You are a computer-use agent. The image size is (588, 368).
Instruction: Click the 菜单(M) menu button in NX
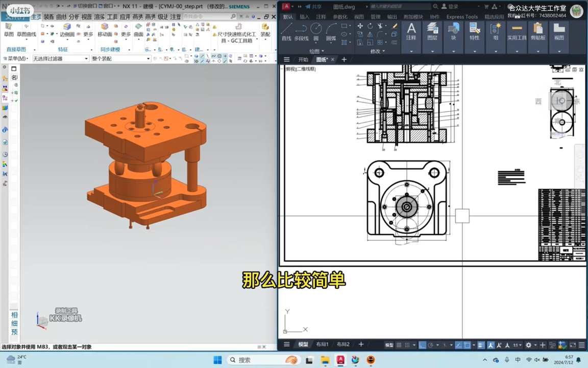(16, 59)
